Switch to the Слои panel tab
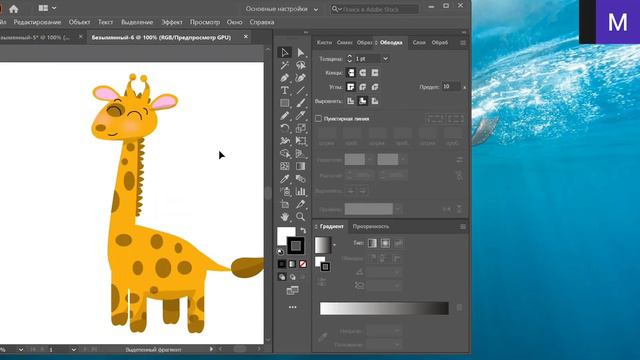 [x=419, y=42]
